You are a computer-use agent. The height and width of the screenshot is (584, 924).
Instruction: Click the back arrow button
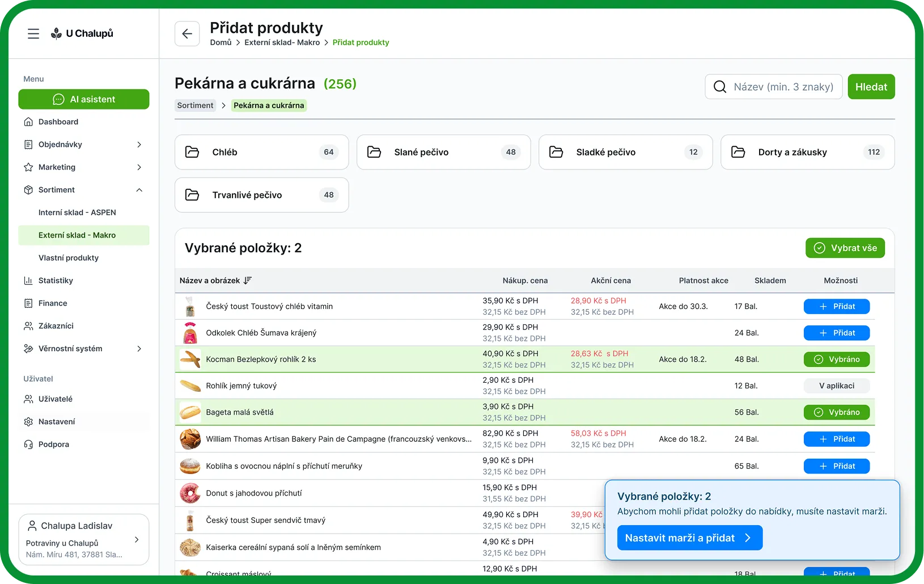[x=187, y=34]
